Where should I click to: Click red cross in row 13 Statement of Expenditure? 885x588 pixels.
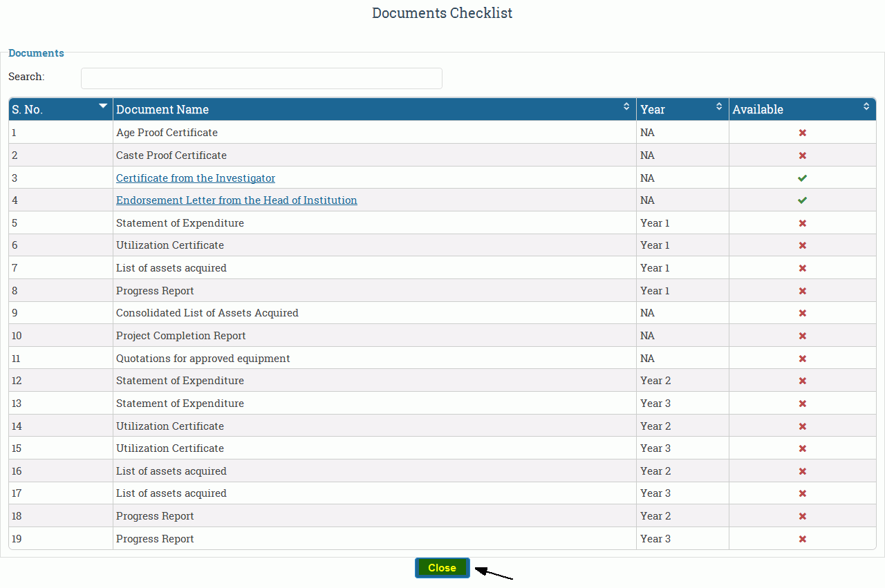[x=803, y=404]
